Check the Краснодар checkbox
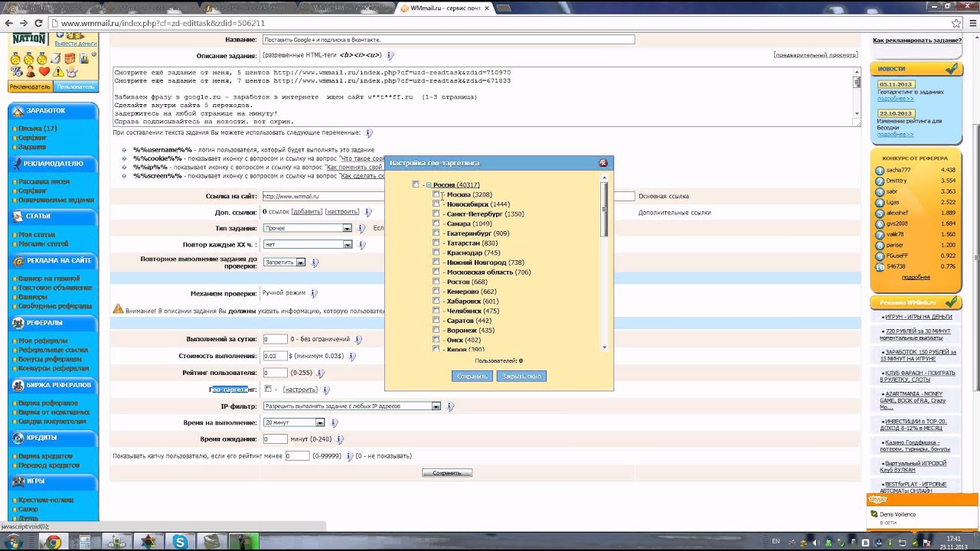This screenshot has width=980, height=551. pos(436,253)
